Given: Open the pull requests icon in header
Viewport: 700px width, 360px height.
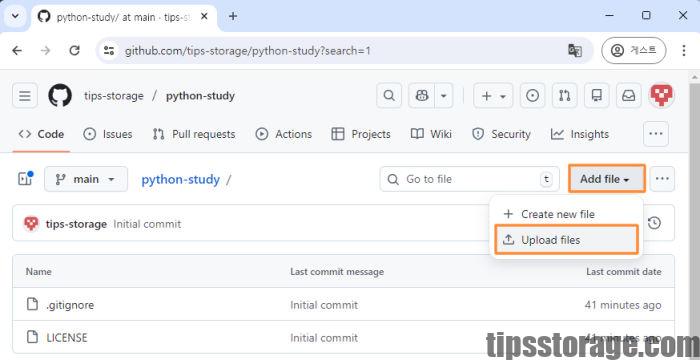Looking at the screenshot, I should pyautogui.click(x=564, y=96).
